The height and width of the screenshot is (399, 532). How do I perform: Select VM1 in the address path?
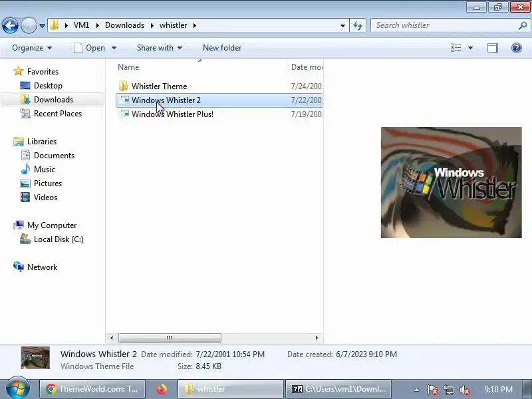click(x=81, y=25)
